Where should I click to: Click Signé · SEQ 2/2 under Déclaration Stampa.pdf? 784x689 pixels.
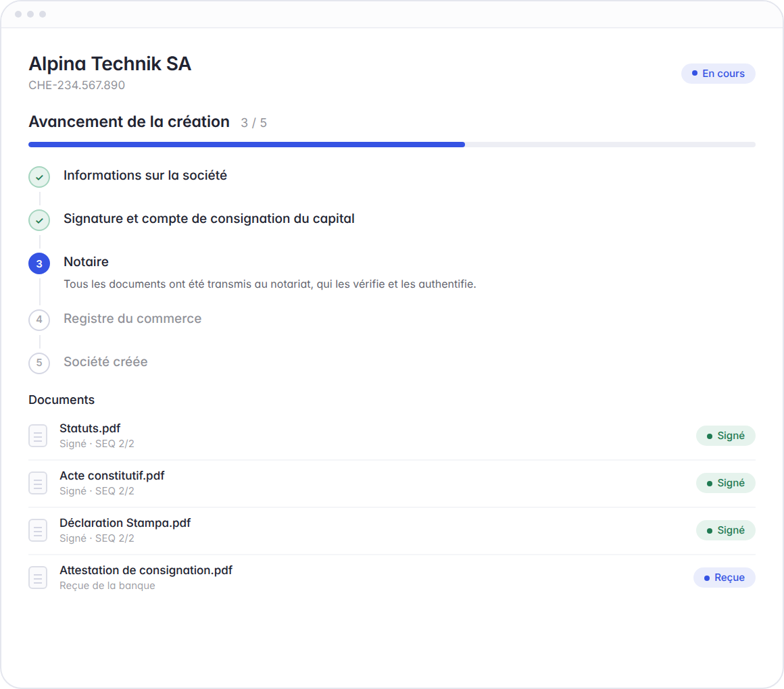97,538
